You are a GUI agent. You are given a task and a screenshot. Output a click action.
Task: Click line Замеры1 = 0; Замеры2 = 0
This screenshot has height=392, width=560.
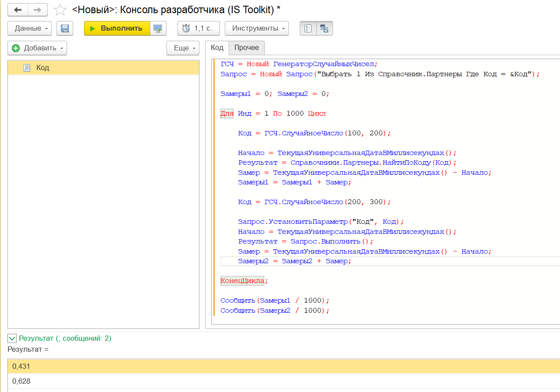(275, 94)
